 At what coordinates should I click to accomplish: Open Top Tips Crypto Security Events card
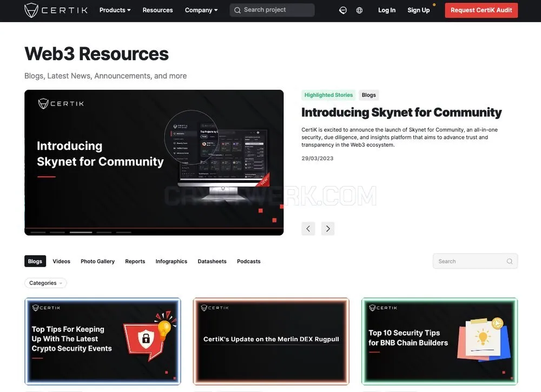103,341
